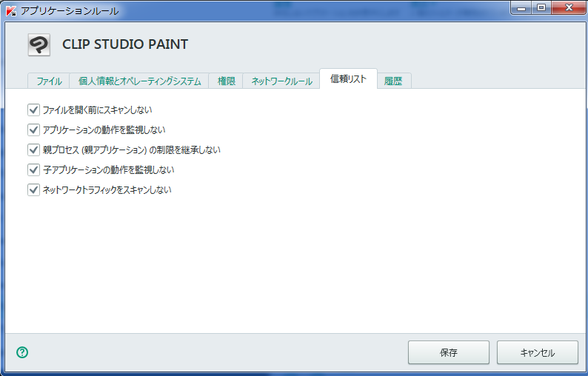Minimize the アプリケーションルール window

pos(521,8)
